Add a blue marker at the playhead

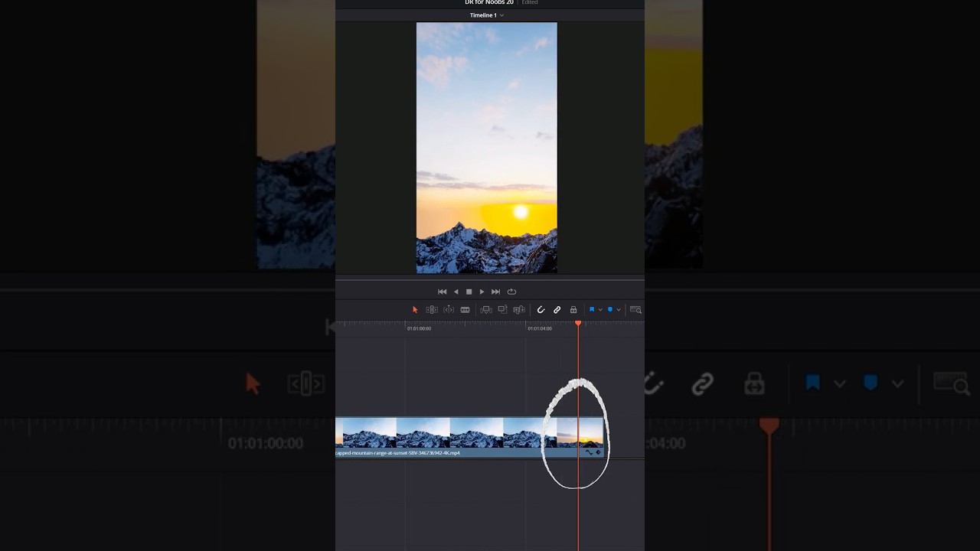coord(610,310)
